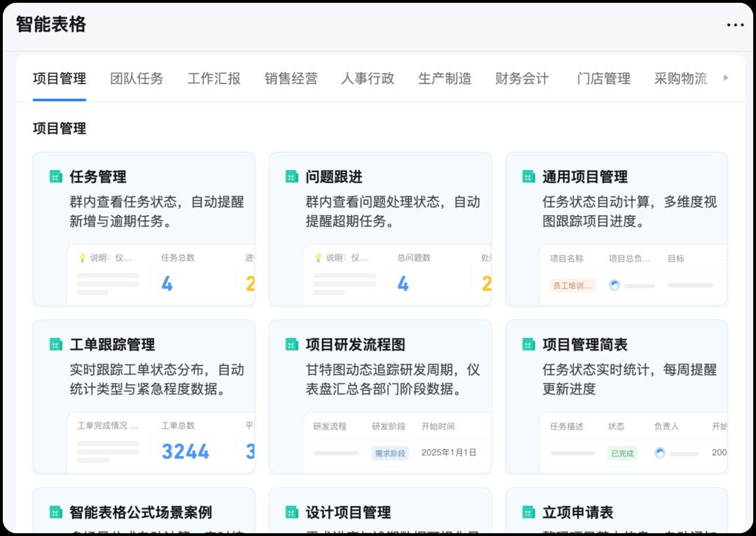Open the three-dot more options menu
Screen dimensions: 756x536
[735, 24]
